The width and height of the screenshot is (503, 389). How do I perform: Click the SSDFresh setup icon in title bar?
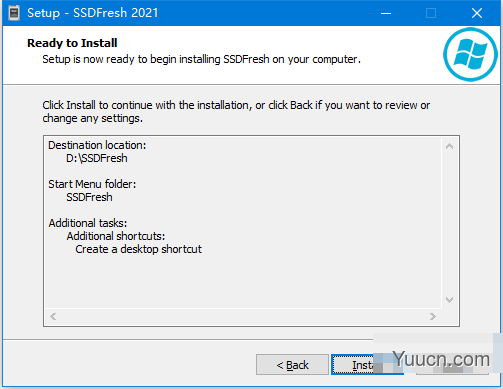pos(14,13)
